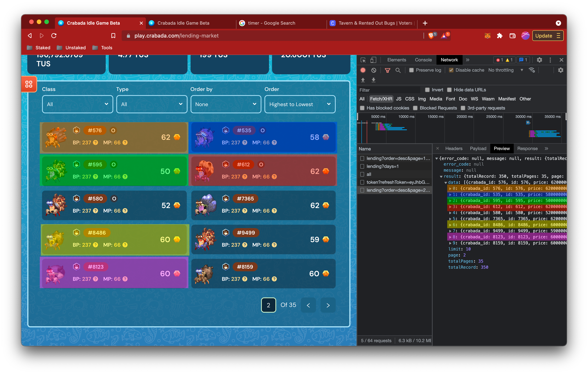
Task: Open the Payload tab
Action: click(478, 149)
